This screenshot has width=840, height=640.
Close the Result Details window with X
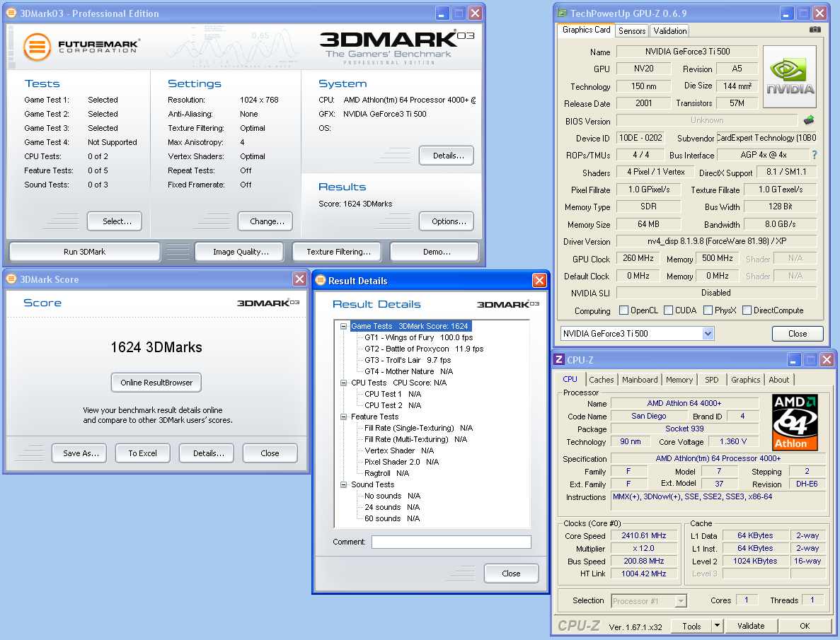539,280
